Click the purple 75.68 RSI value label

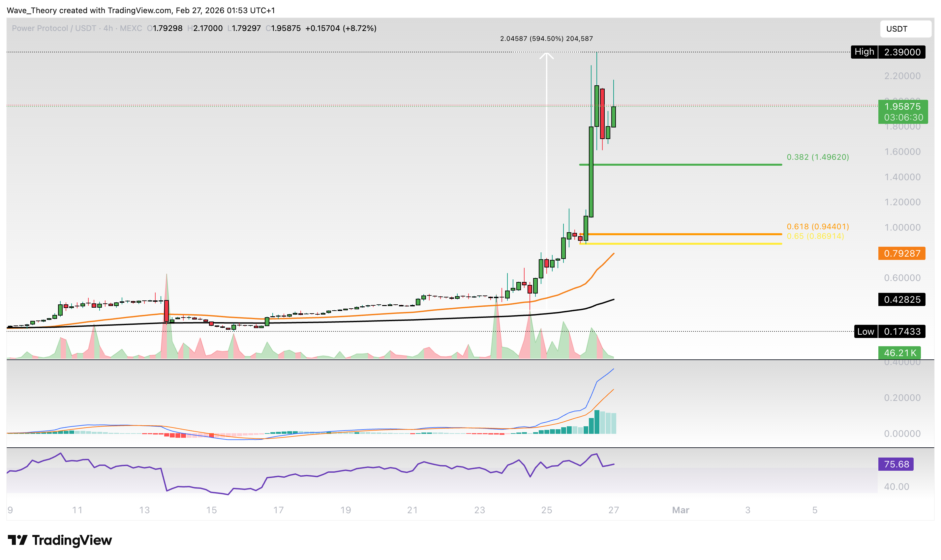click(x=896, y=464)
